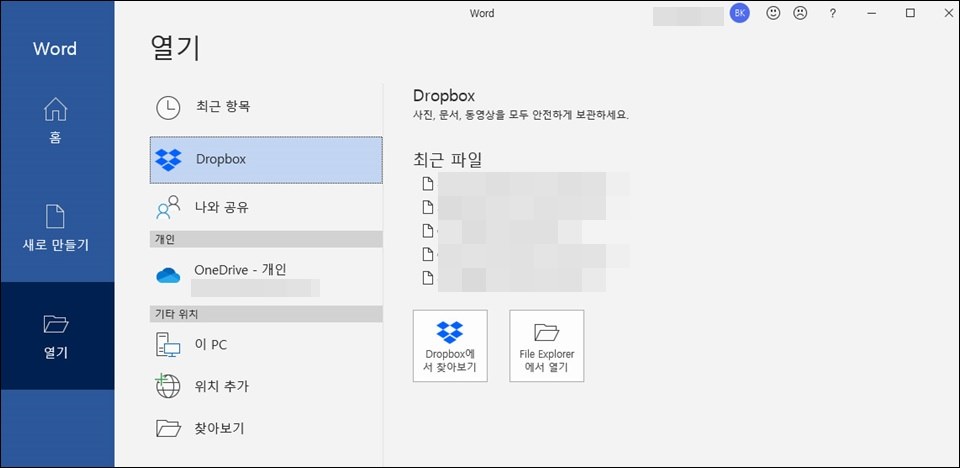Click the computer icon beside 이 PC
The height and width of the screenshot is (468, 960).
coord(168,345)
